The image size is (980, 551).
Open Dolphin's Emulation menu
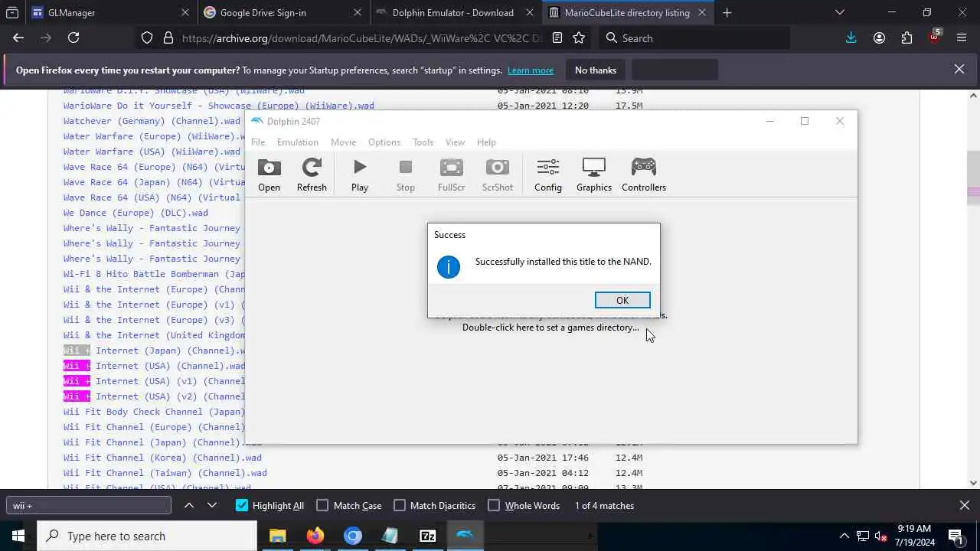point(297,142)
